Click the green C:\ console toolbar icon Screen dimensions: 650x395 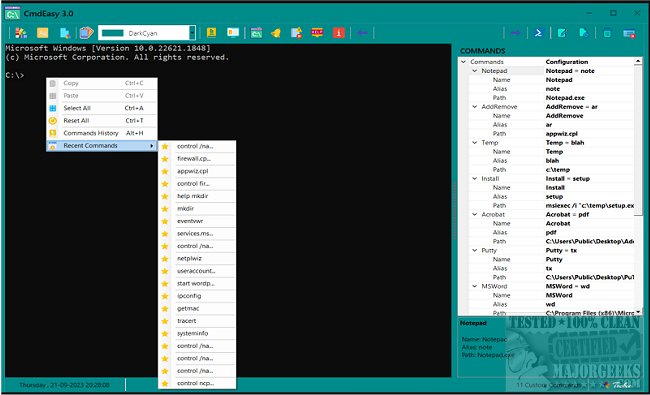click(256, 33)
